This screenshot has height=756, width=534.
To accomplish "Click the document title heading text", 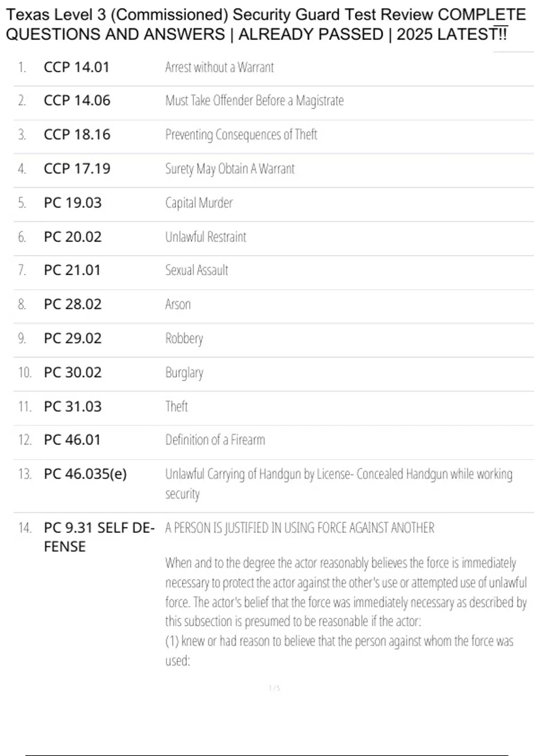I will 266,24.
